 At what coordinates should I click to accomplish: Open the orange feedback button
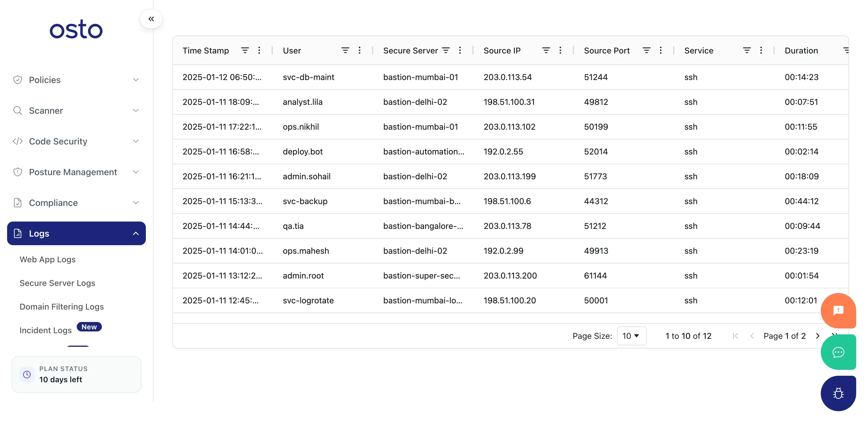coord(838,310)
